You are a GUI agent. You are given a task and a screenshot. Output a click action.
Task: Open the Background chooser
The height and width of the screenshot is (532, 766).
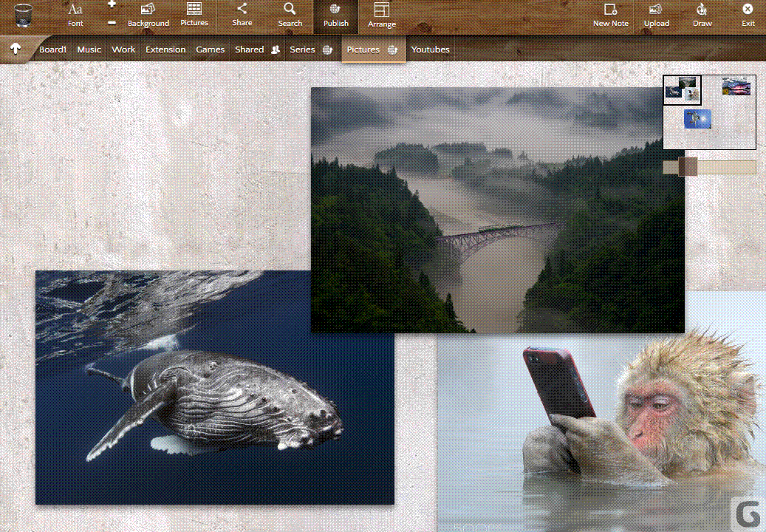tap(148, 15)
